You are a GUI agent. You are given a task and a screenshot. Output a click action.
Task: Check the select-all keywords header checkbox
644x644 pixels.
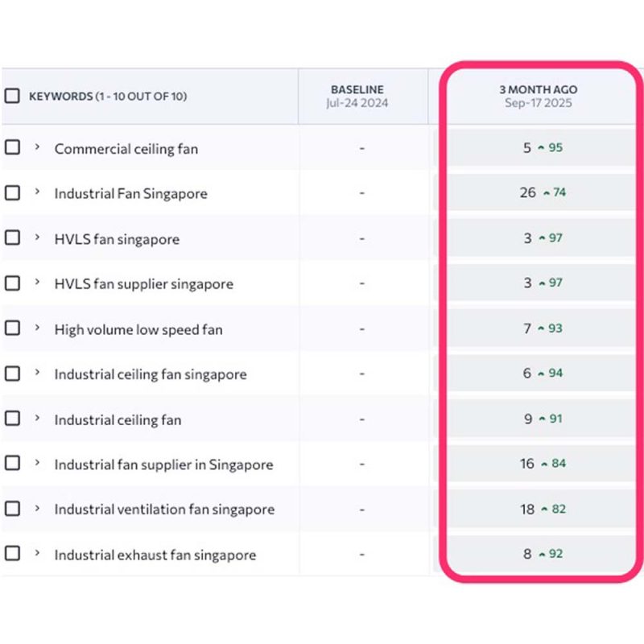[x=12, y=96]
